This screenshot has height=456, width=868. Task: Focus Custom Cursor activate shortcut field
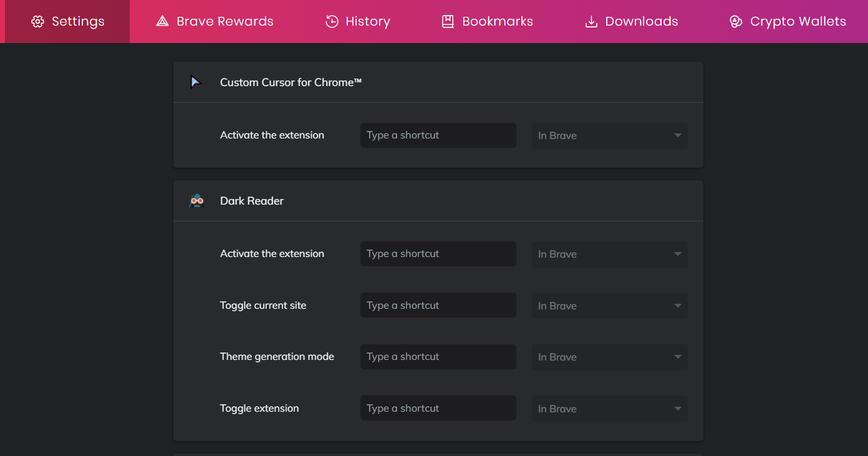tap(438, 135)
